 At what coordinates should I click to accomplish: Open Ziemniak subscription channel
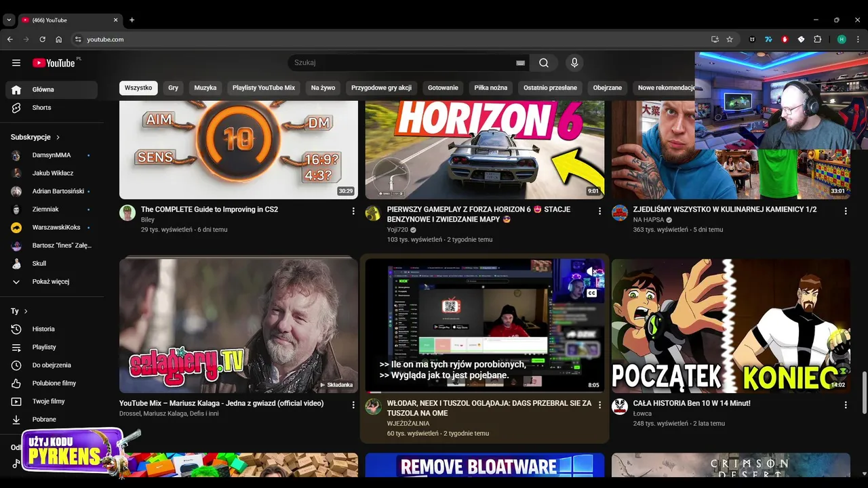pos(52,209)
